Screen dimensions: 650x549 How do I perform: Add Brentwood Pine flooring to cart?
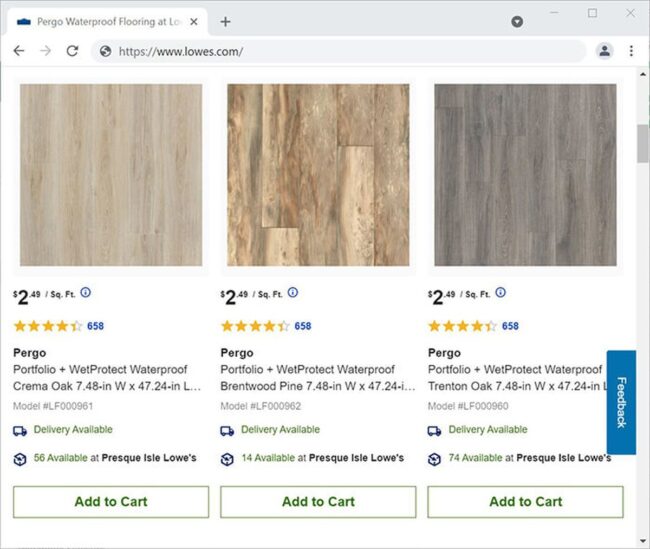click(318, 502)
